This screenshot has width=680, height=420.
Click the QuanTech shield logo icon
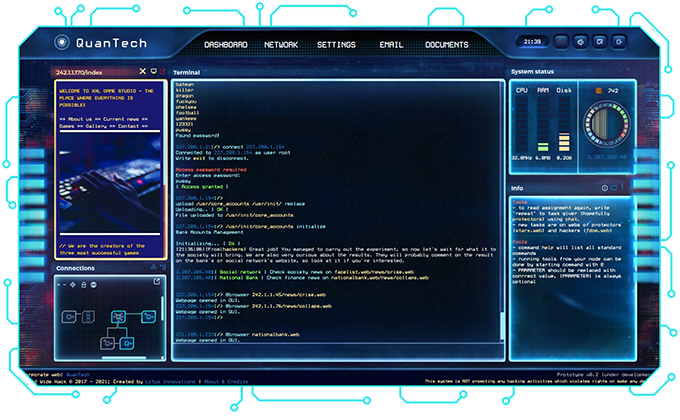[x=63, y=43]
